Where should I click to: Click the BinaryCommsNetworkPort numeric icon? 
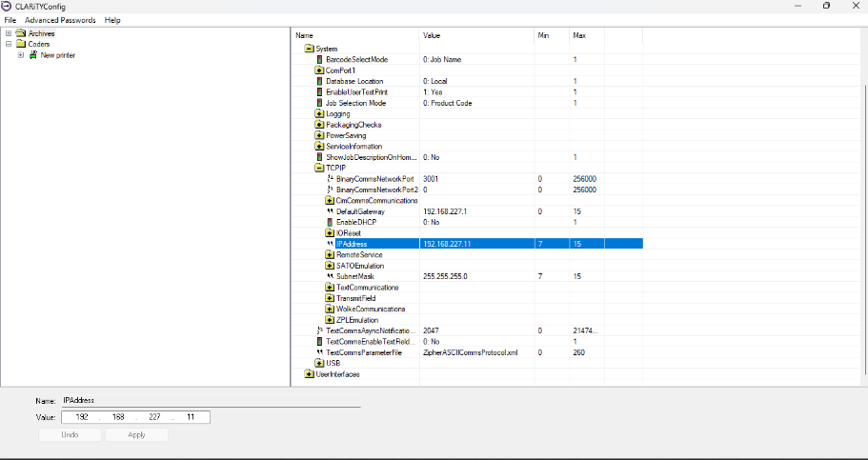pyautogui.click(x=330, y=178)
